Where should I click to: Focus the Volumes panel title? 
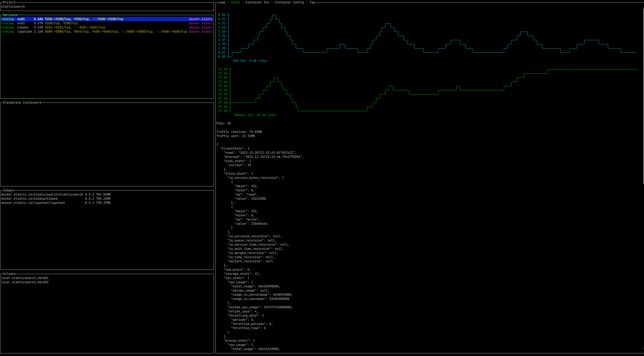pos(9,274)
